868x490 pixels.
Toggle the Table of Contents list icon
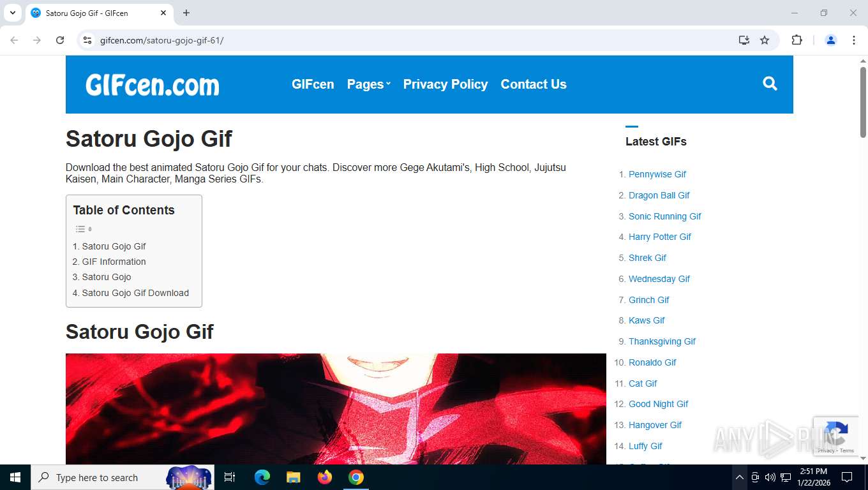click(x=84, y=229)
